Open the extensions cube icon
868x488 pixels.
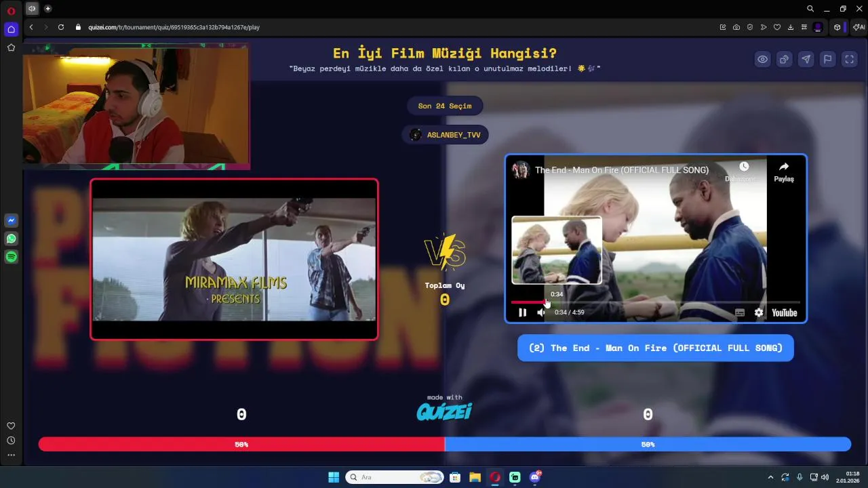[837, 27]
